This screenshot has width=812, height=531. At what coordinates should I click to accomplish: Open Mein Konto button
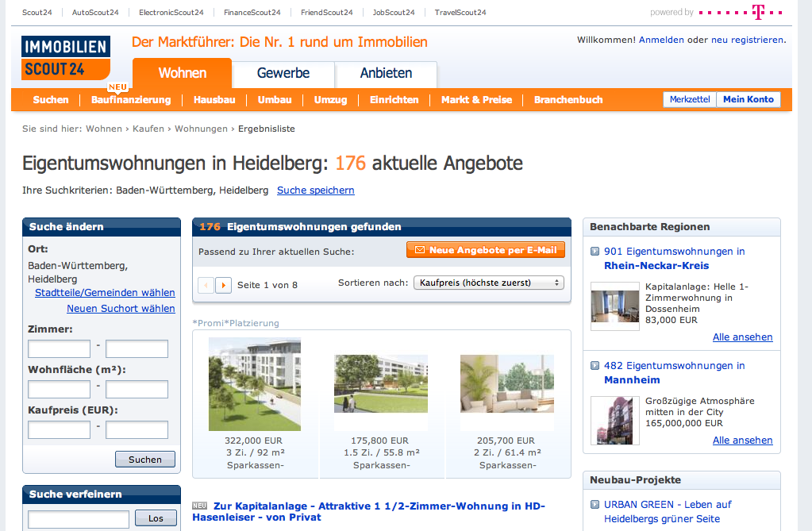pyautogui.click(x=749, y=99)
